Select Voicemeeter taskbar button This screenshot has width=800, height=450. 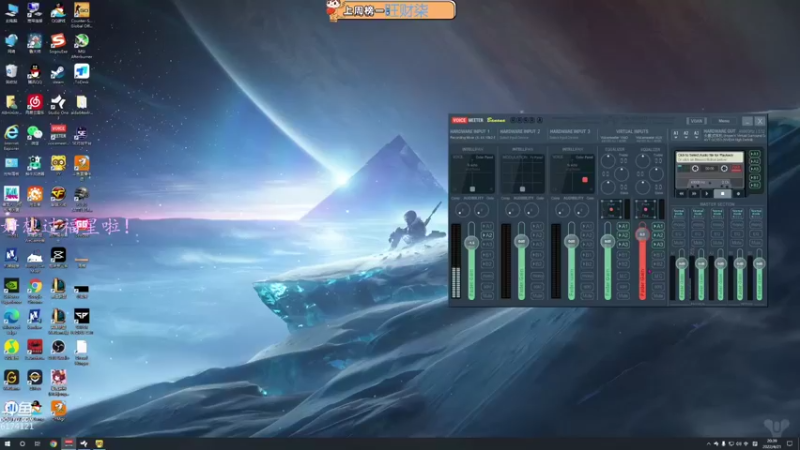pos(68,444)
